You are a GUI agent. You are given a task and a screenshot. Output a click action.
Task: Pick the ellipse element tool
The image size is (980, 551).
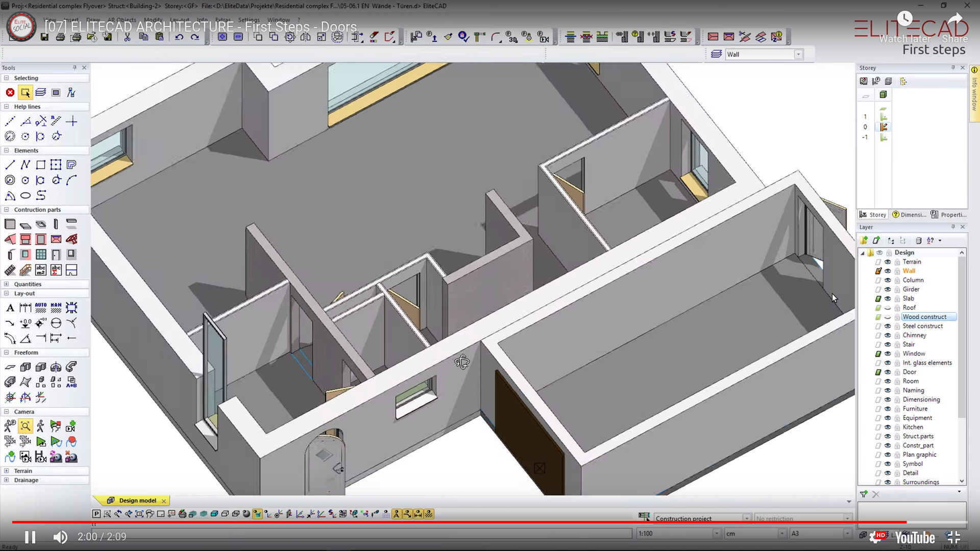click(x=25, y=195)
